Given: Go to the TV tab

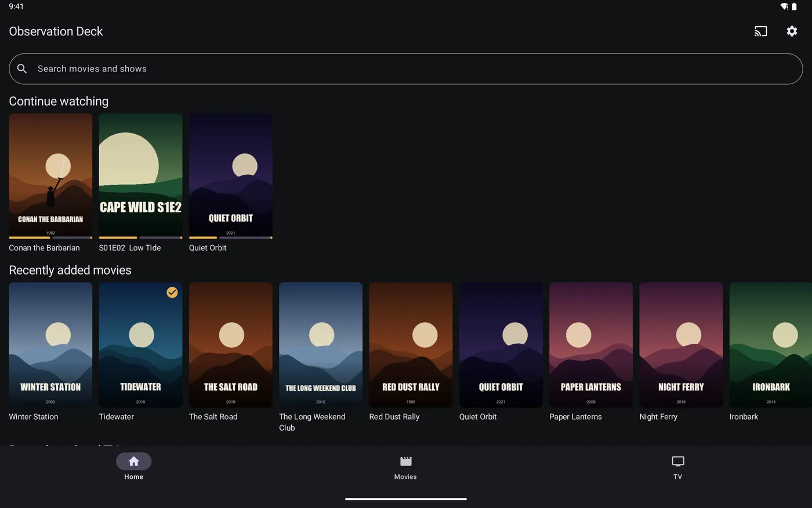Looking at the screenshot, I should click(677, 467).
